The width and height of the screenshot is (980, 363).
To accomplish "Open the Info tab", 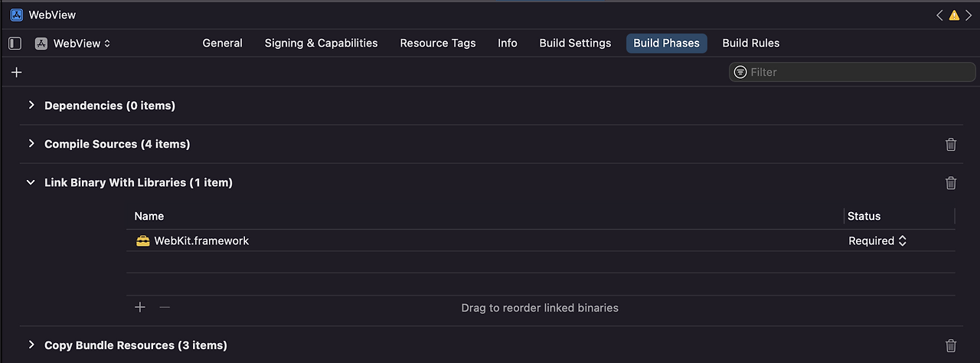I will click(508, 44).
